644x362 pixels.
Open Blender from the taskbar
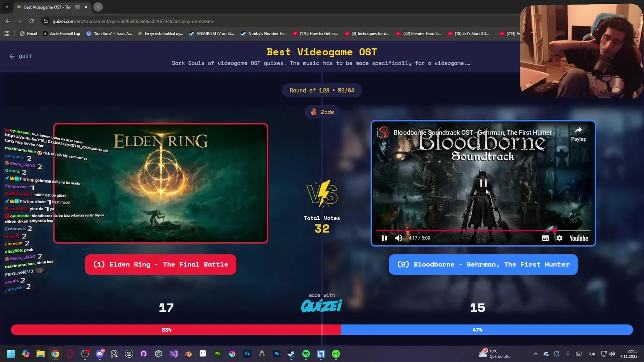pyautogui.click(x=188, y=354)
